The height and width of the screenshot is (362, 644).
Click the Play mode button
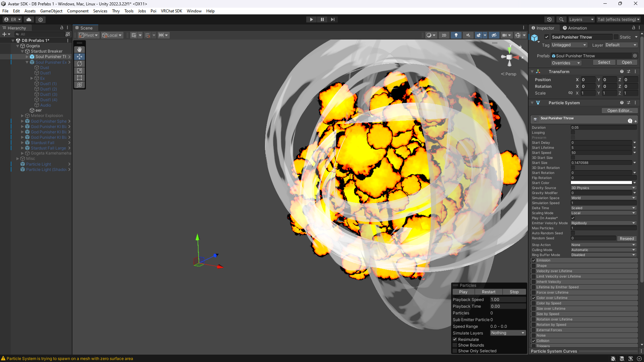(x=311, y=19)
